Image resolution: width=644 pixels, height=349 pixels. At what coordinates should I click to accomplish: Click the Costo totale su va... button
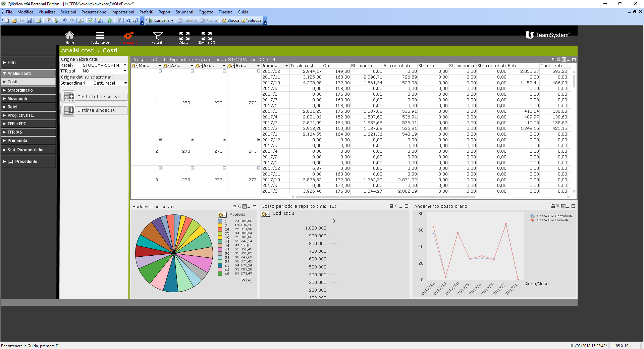pos(95,97)
